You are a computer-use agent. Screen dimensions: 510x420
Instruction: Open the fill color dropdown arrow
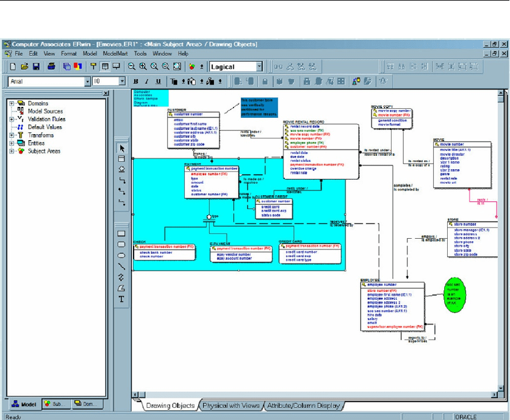click(x=202, y=82)
